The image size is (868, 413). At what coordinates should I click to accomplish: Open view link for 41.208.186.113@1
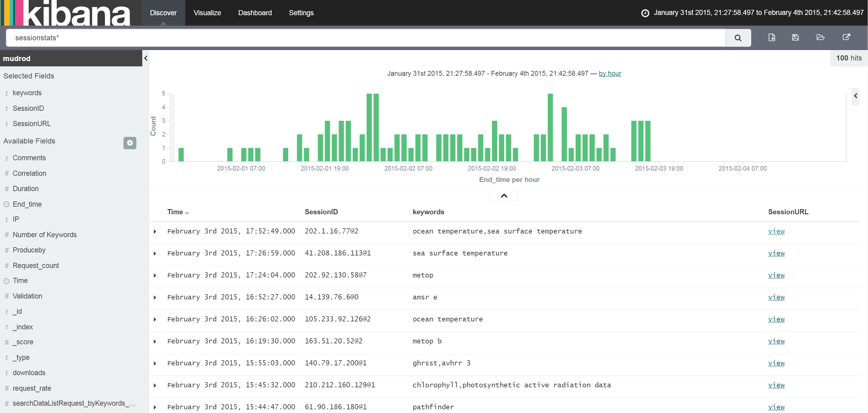776,253
